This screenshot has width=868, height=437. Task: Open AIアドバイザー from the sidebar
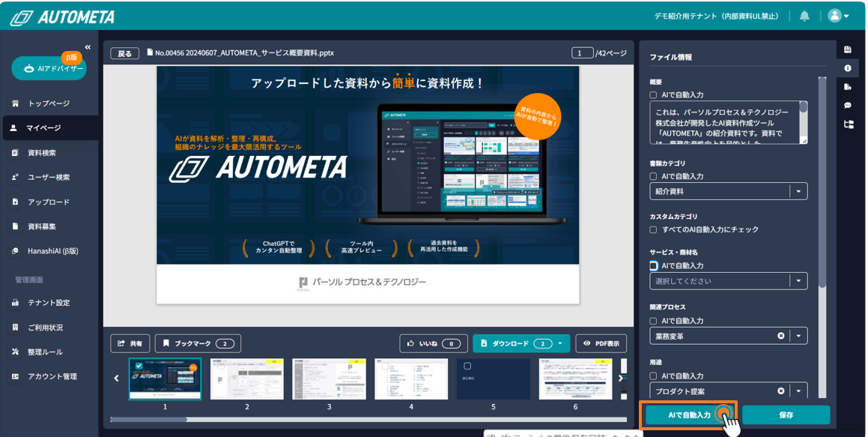pyautogui.click(x=49, y=68)
